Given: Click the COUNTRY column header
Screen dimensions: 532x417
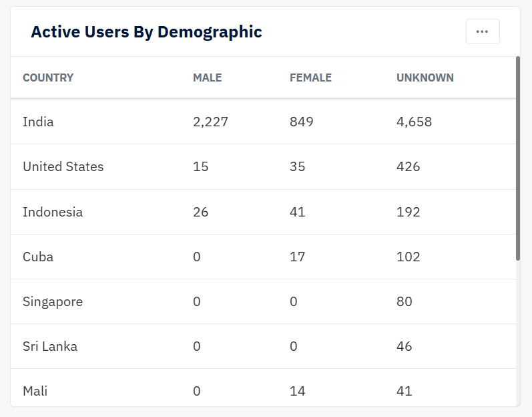Looking at the screenshot, I should 48,78.
